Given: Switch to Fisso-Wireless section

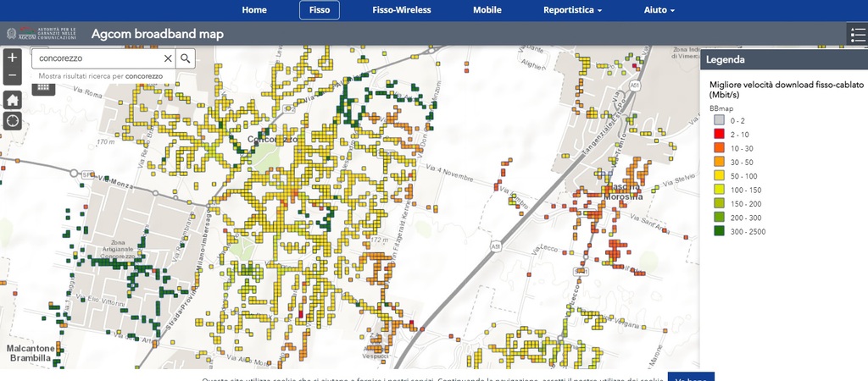Looking at the screenshot, I should (x=401, y=10).
